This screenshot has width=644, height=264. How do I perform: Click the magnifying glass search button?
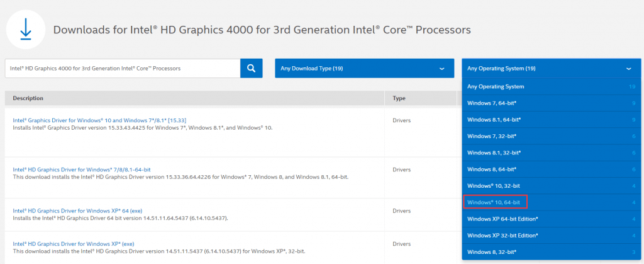(x=251, y=69)
